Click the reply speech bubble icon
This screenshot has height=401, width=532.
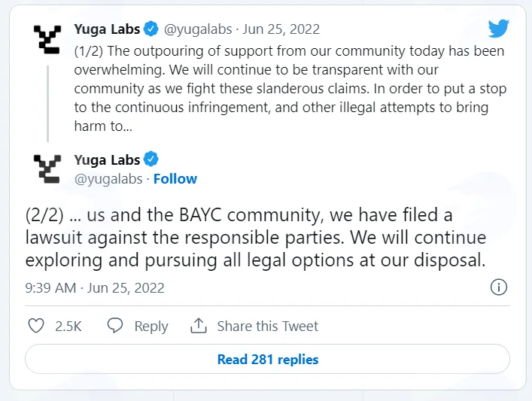(x=115, y=325)
